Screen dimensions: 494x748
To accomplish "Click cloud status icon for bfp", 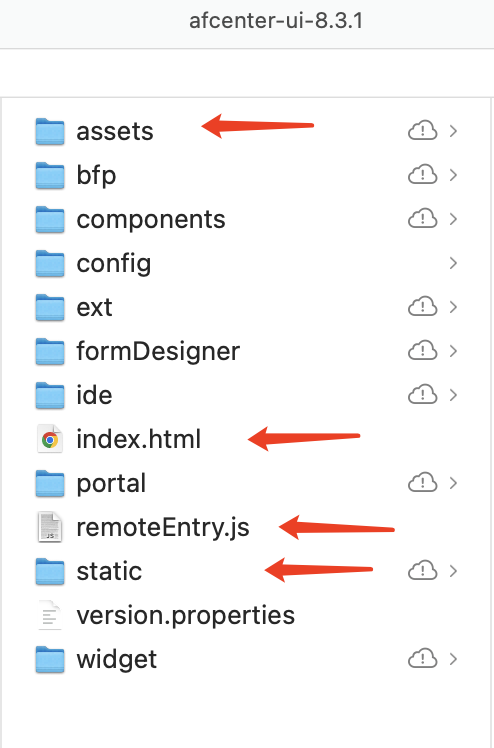I will (x=422, y=175).
